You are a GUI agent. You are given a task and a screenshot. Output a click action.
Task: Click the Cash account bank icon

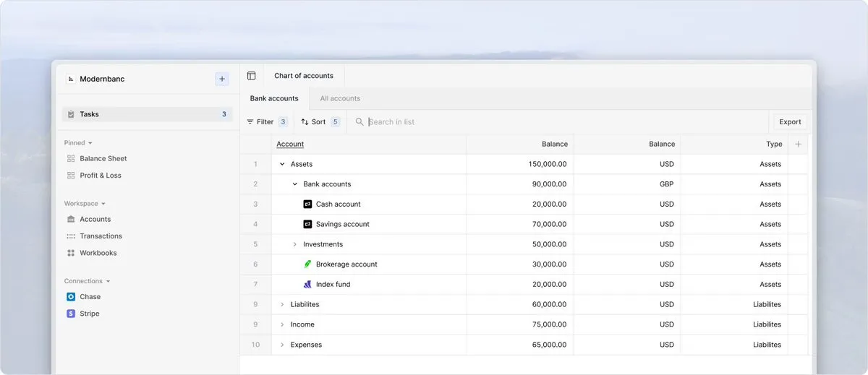tap(307, 204)
